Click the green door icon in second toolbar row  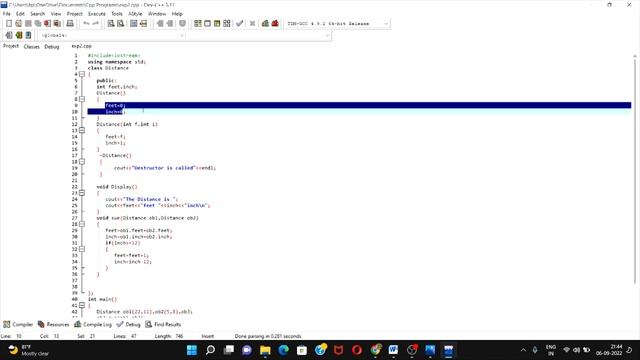click(x=19, y=36)
